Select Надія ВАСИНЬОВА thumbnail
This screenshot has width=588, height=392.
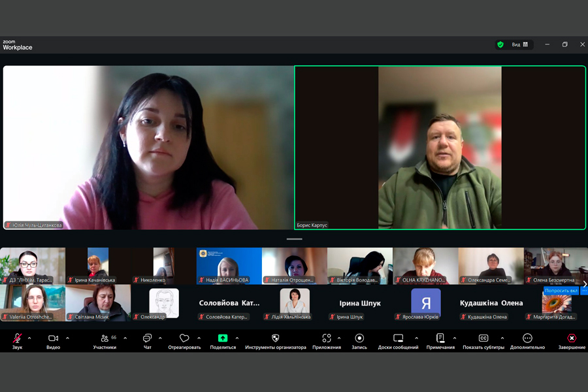[229, 266]
